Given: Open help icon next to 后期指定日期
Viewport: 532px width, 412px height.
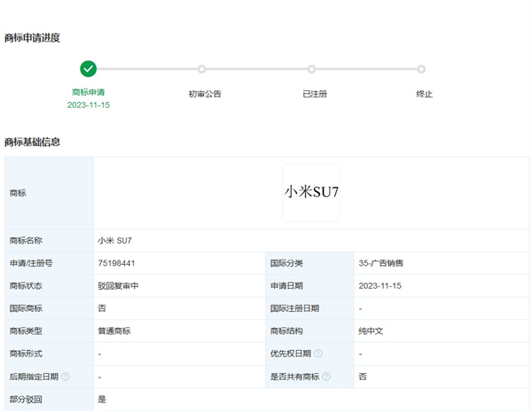Looking at the screenshot, I should click(66, 377).
